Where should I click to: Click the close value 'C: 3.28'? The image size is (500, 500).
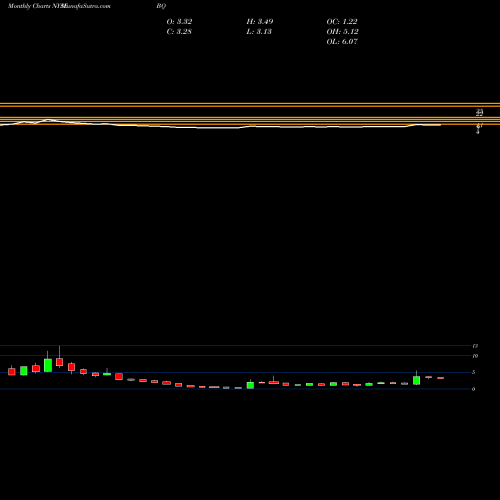click(x=179, y=32)
